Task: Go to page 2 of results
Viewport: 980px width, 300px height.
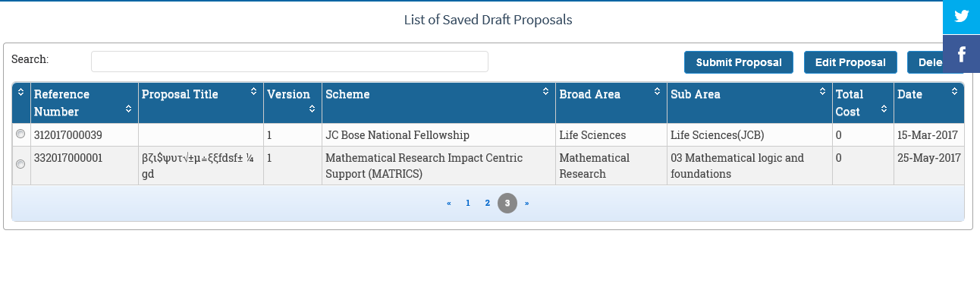Action: tap(488, 204)
